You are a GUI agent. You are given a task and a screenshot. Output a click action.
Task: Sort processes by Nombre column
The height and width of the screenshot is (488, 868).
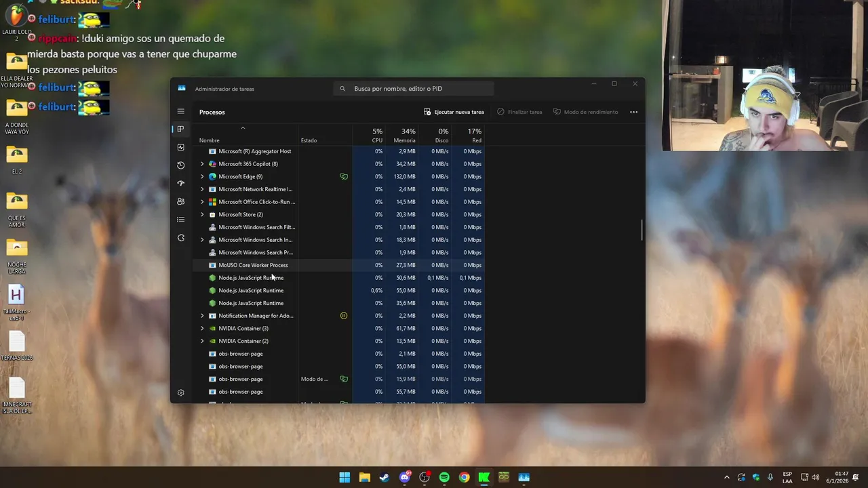click(210, 140)
